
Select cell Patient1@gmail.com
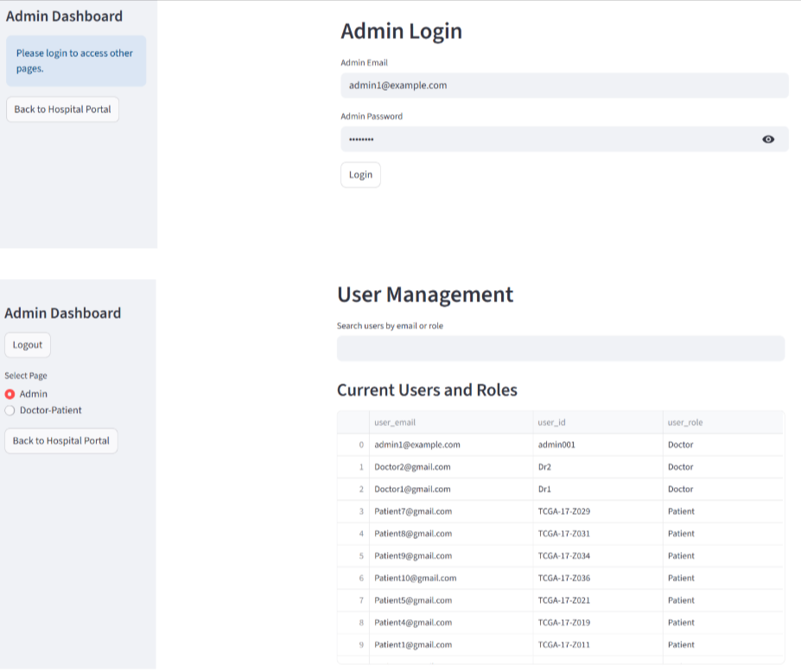[x=451, y=644]
